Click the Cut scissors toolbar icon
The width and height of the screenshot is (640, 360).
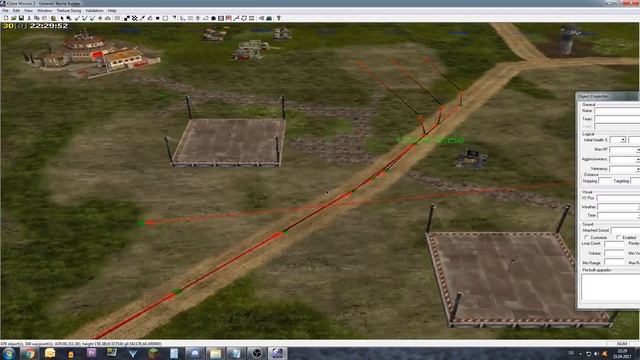coord(29,18)
